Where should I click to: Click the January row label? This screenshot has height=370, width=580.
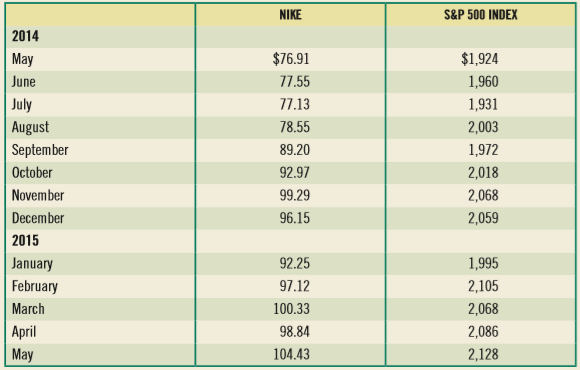point(32,264)
